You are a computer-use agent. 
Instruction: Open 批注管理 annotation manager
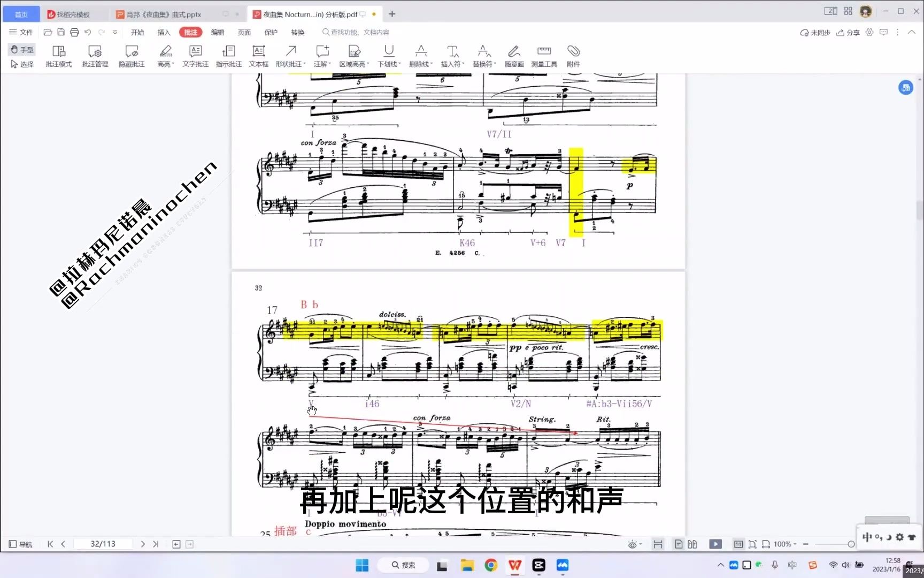95,57
